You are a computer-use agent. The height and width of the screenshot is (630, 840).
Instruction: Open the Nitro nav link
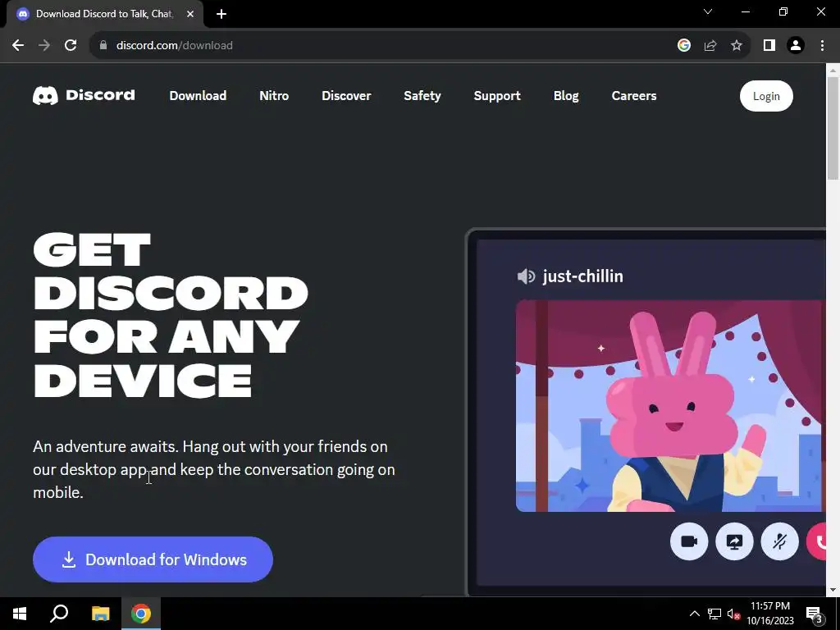click(274, 96)
